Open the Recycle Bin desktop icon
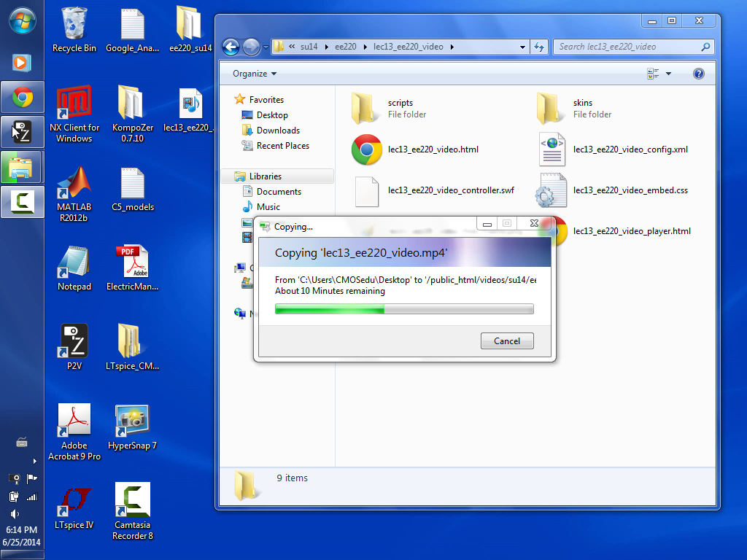Viewport: 747px width, 560px height. (x=74, y=29)
